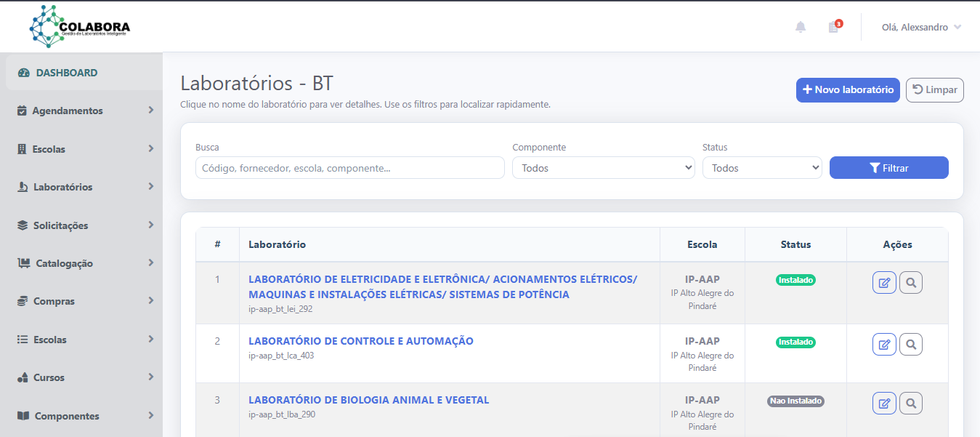Click the Laboratórios microscope icon
980x437 pixels.
23,187
